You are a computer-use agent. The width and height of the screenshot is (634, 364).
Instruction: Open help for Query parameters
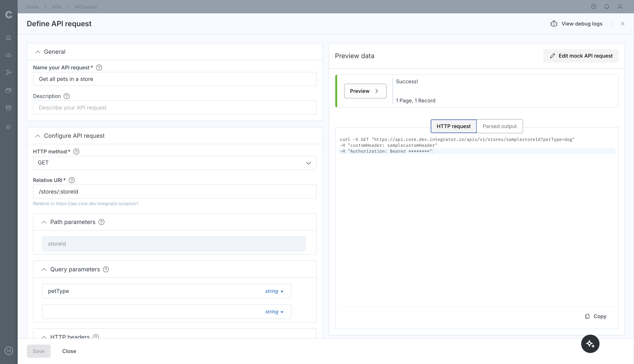(106, 269)
